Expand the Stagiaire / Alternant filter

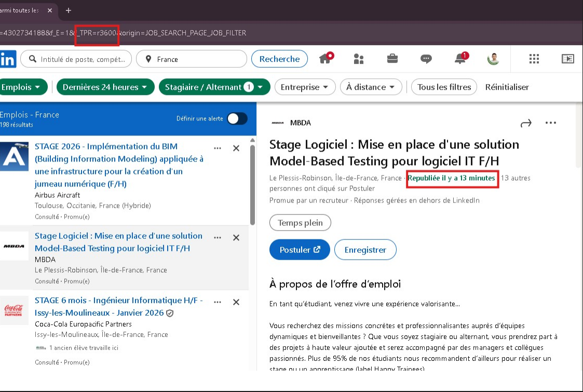pyautogui.click(x=214, y=87)
